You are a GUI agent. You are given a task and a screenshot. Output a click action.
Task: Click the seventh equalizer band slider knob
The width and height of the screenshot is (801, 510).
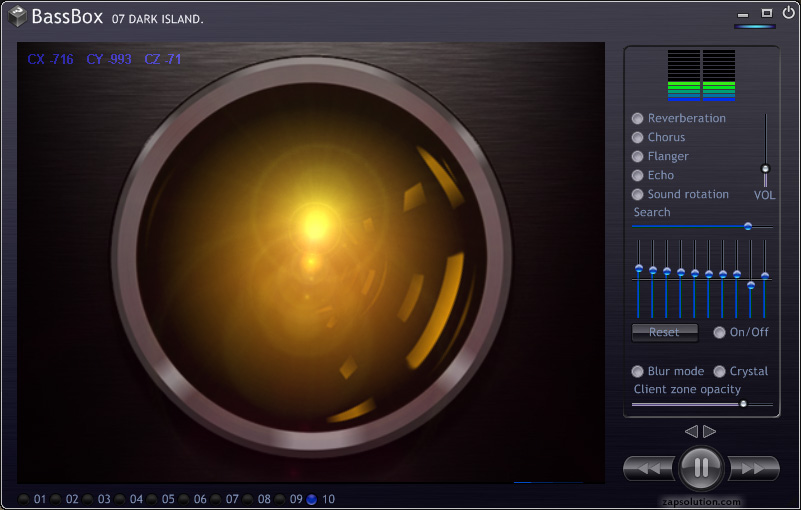(723, 274)
